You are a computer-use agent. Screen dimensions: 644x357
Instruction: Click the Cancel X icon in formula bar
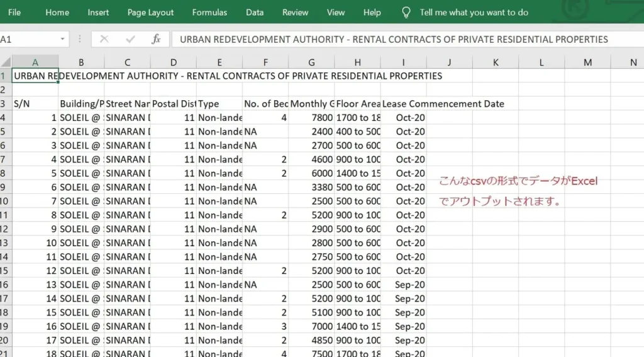click(104, 39)
